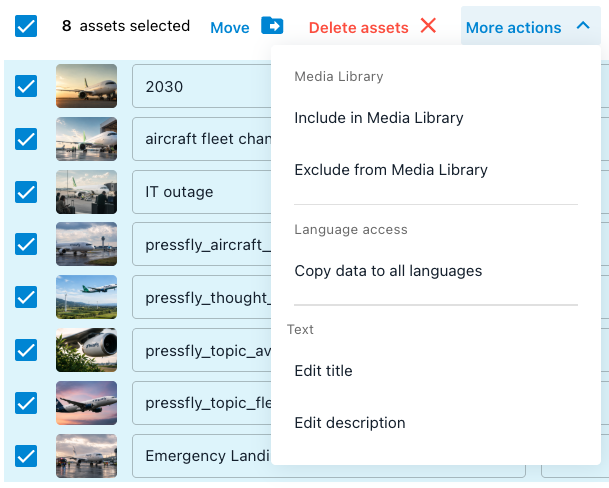Image resolution: width=609 pixels, height=488 pixels.
Task: Uncheck the pressfly_topic_av asset checkbox
Action: (26, 350)
